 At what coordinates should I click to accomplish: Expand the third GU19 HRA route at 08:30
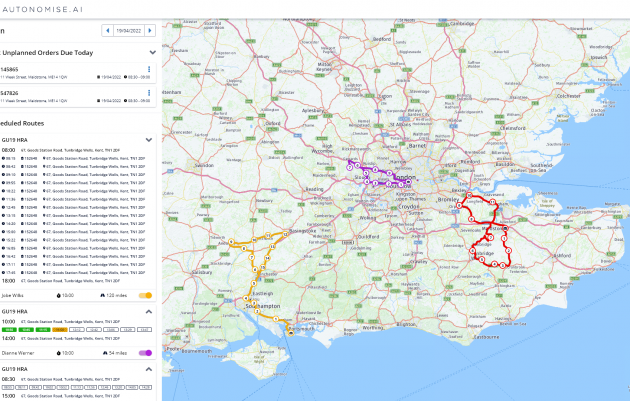(x=149, y=368)
